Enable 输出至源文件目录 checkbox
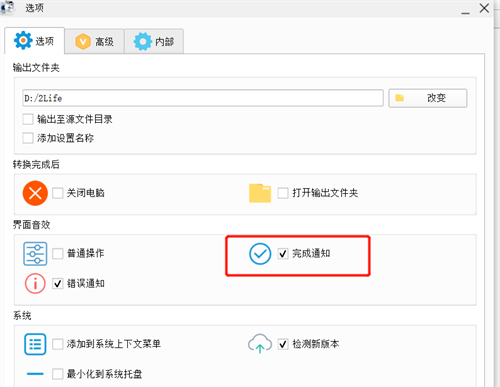 point(28,119)
